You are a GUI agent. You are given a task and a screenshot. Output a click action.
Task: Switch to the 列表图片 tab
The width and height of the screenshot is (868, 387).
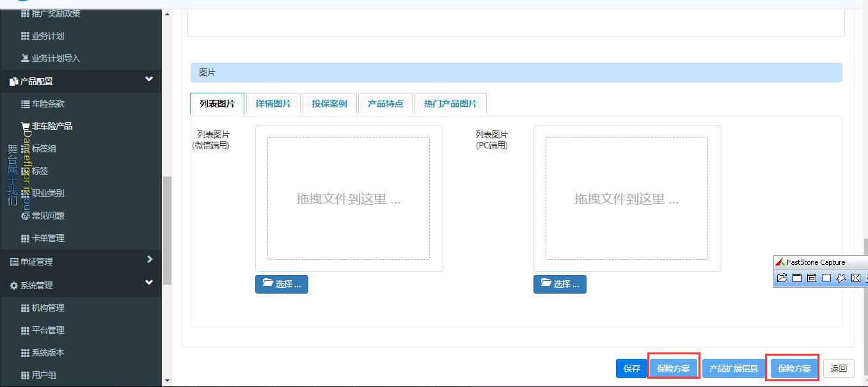click(x=217, y=104)
